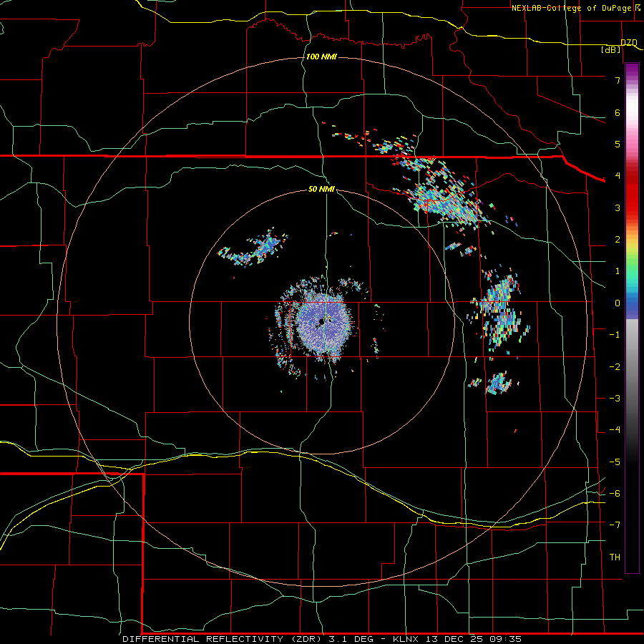Select the 2 value on the color scale
Viewport: 644px width, 644px height.
pyautogui.click(x=618, y=240)
